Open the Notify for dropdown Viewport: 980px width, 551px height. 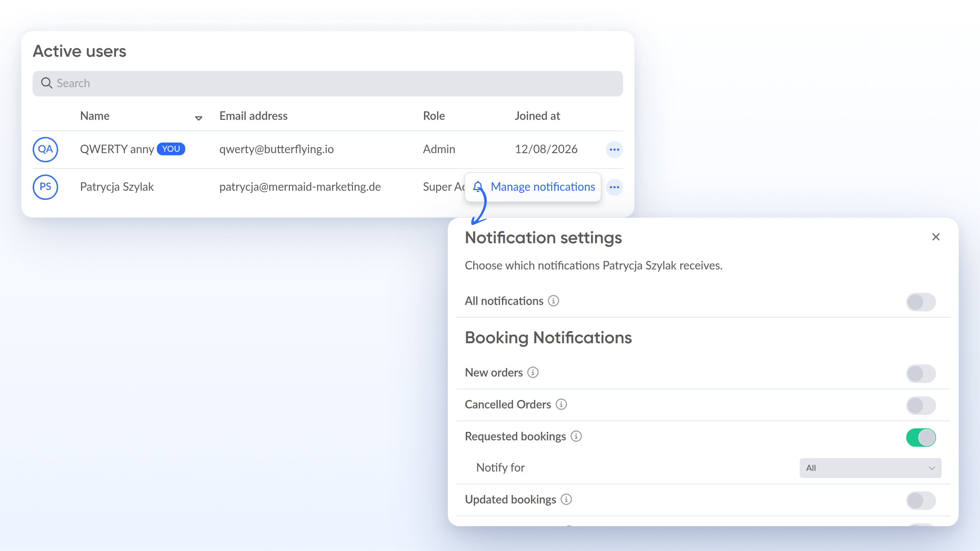870,468
